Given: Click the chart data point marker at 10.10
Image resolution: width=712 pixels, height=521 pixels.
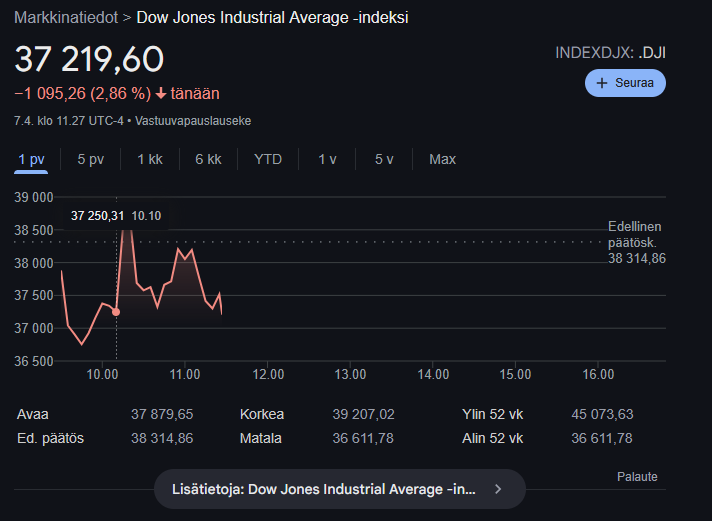Looking at the screenshot, I should click(116, 312).
